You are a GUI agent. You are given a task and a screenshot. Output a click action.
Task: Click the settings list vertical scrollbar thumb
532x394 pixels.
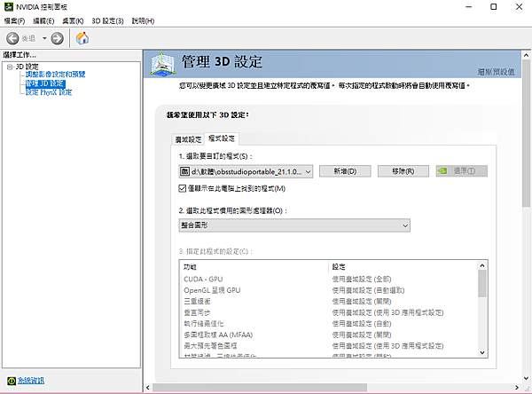click(482, 284)
